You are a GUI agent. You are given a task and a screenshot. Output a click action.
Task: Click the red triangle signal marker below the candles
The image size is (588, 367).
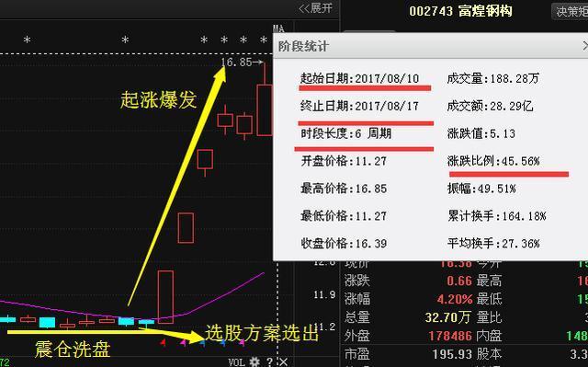click(x=163, y=342)
